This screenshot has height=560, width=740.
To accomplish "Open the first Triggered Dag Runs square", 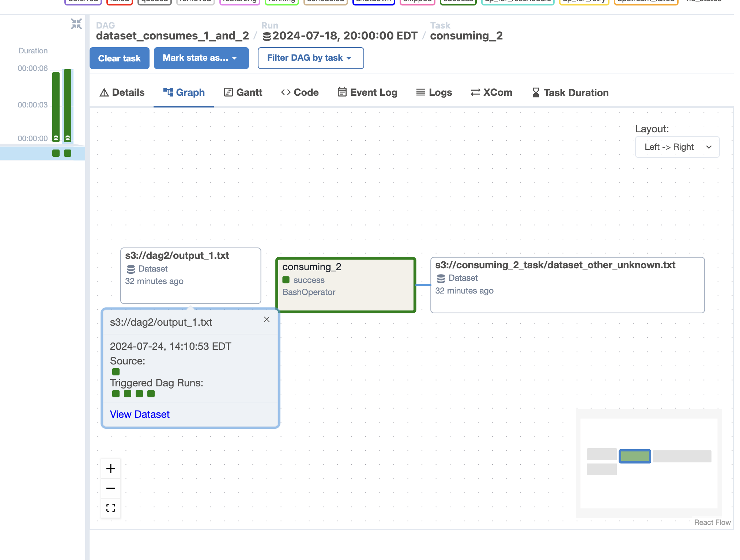I will 116,394.
